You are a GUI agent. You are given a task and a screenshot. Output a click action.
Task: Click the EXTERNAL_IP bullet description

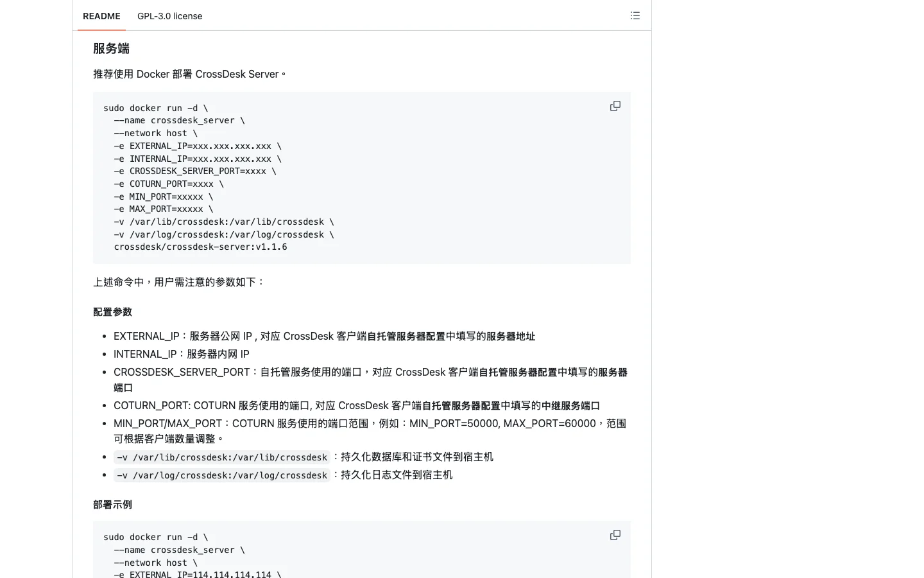(324, 337)
